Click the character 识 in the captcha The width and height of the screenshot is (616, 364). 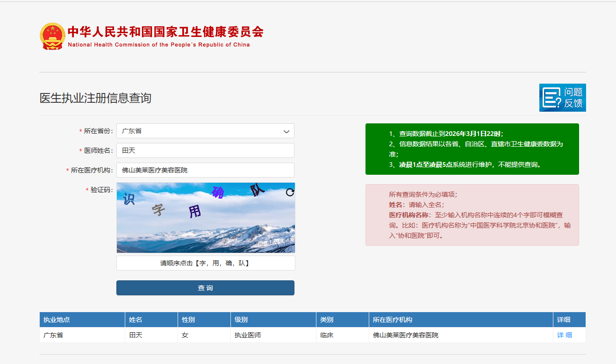tap(129, 199)
